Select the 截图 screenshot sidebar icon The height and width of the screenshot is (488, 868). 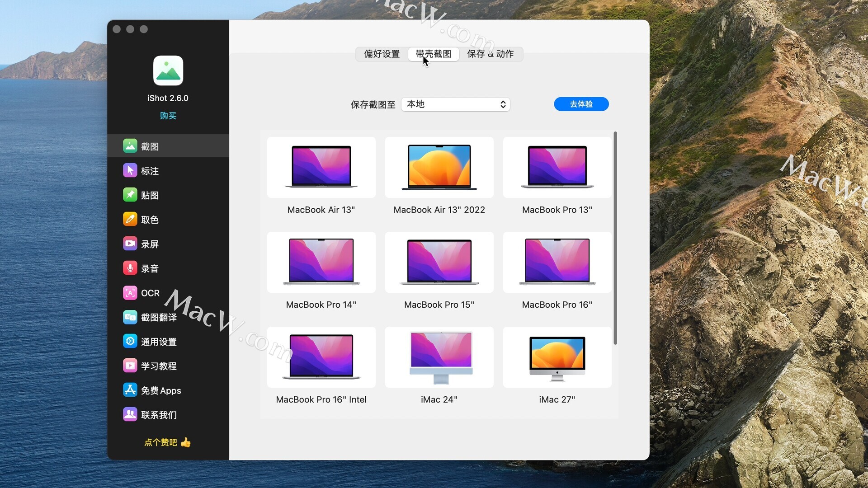[130, 146]
